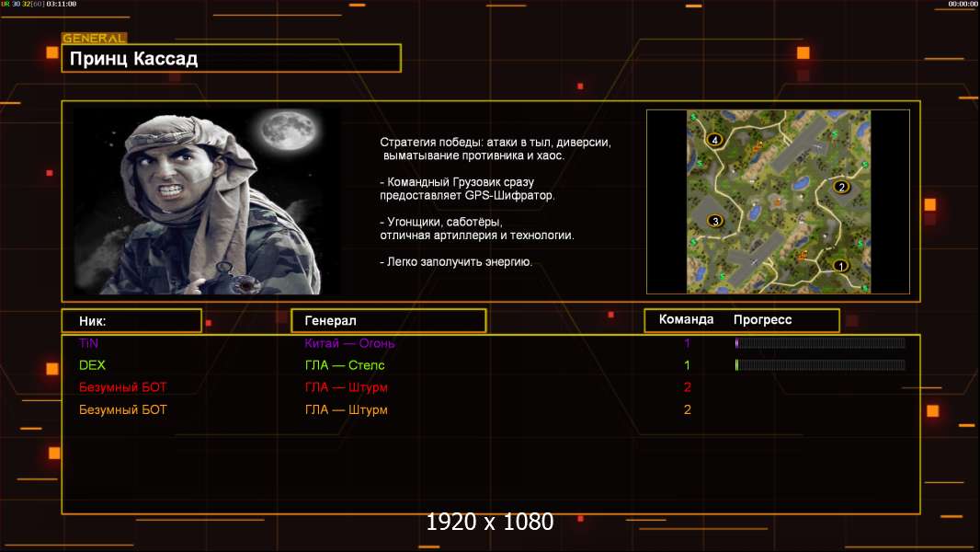Click the red 'ГЛА — Штурм' entry
Viewport: 980px width, 552px height.
[347, 387]
